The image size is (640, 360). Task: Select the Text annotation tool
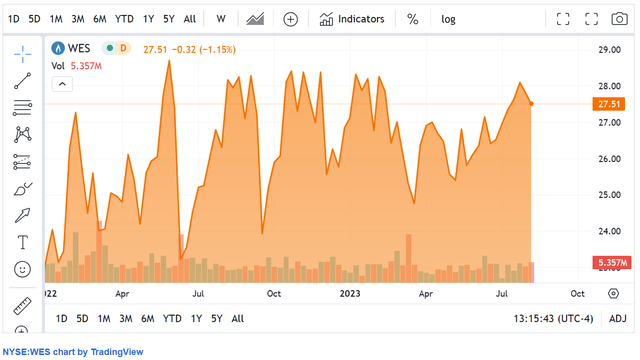pos(22,242)
